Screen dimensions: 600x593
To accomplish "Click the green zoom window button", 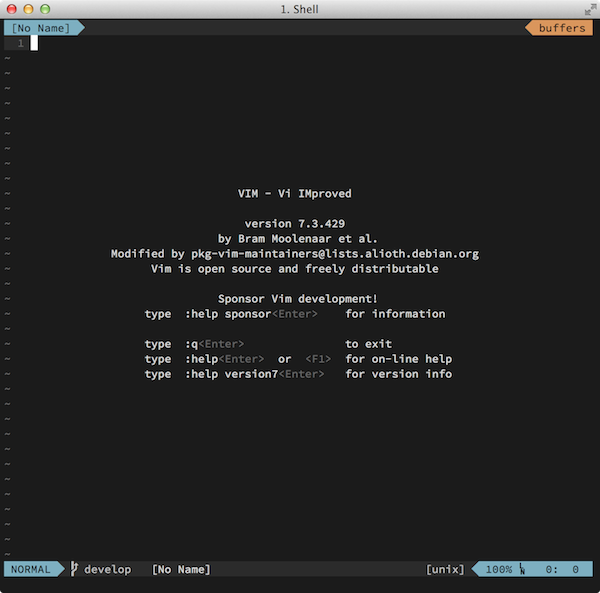I will click(45, 9).
